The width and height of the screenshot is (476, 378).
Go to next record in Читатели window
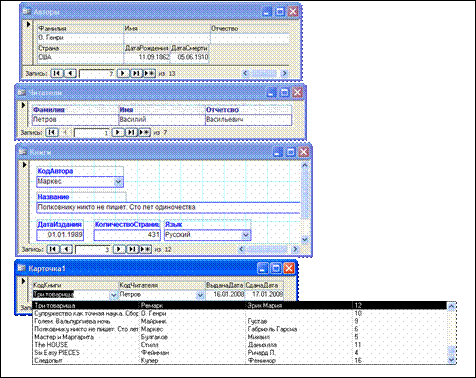tap(117, 132)
